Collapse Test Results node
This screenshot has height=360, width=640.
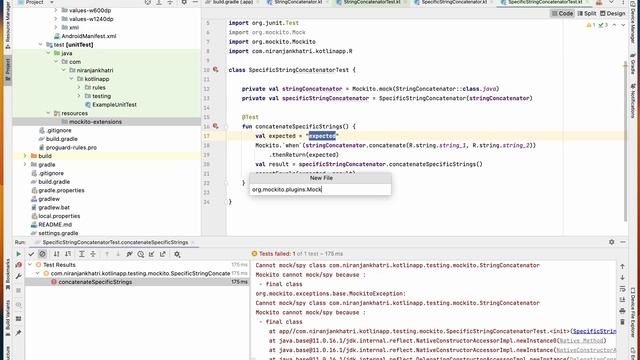tap(30, 264)
